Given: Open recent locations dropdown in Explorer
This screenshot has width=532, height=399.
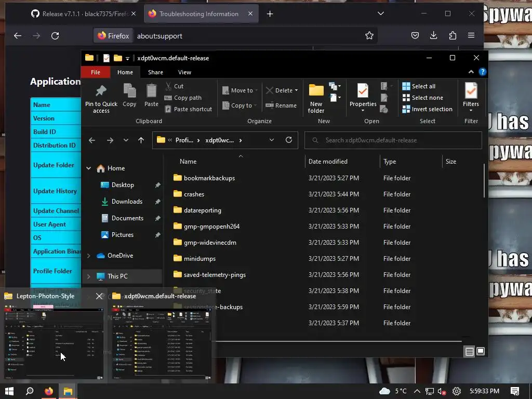Looking at the screenshot, I should point(126,140).
